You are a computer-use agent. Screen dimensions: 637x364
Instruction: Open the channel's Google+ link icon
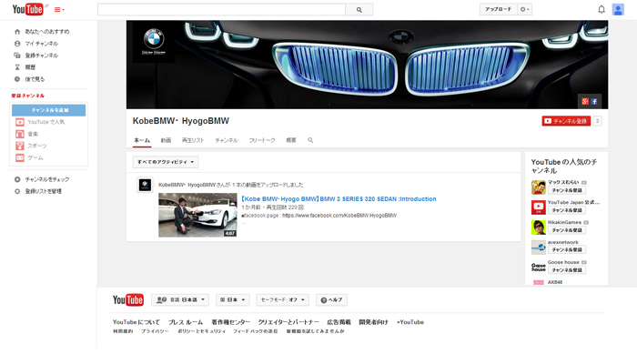pyautogui.click(x=586, y=101)
